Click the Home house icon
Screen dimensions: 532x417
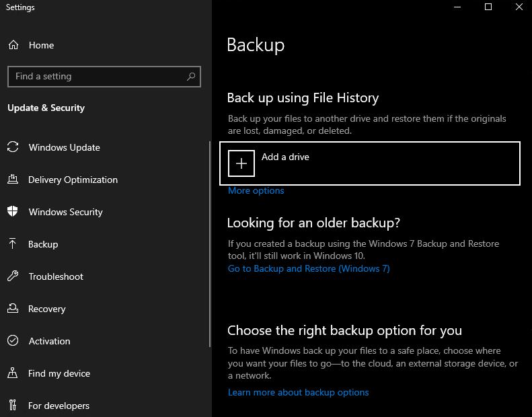coord(13,45)
